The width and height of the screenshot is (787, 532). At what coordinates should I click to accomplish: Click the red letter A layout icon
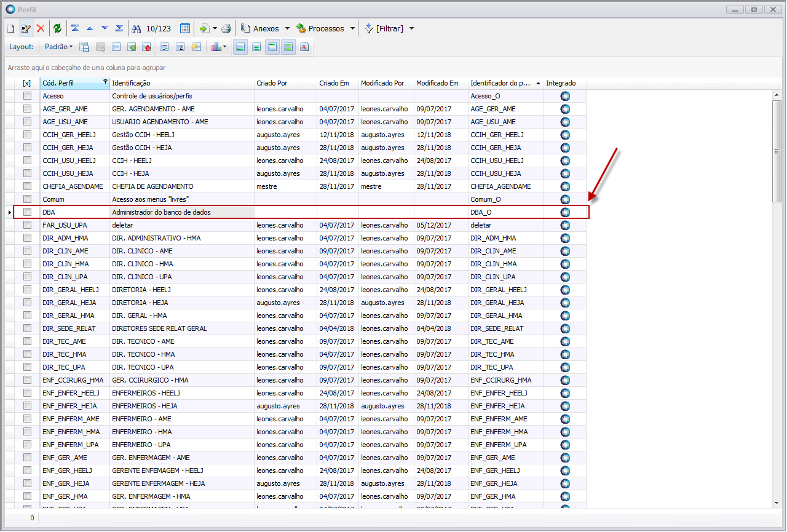[304, 47]
